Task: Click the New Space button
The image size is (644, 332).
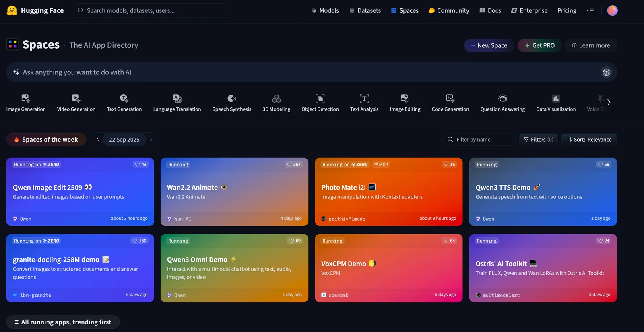Action: pos(489,45)
